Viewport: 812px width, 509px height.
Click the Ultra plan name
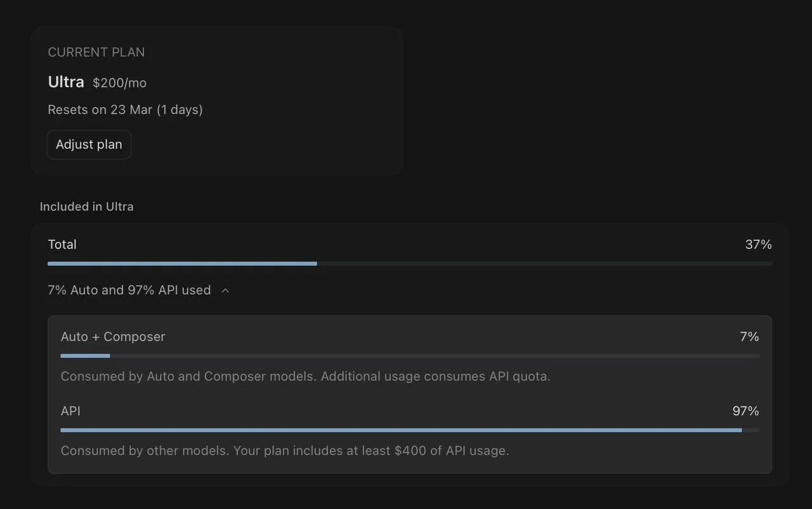point(66,82)
